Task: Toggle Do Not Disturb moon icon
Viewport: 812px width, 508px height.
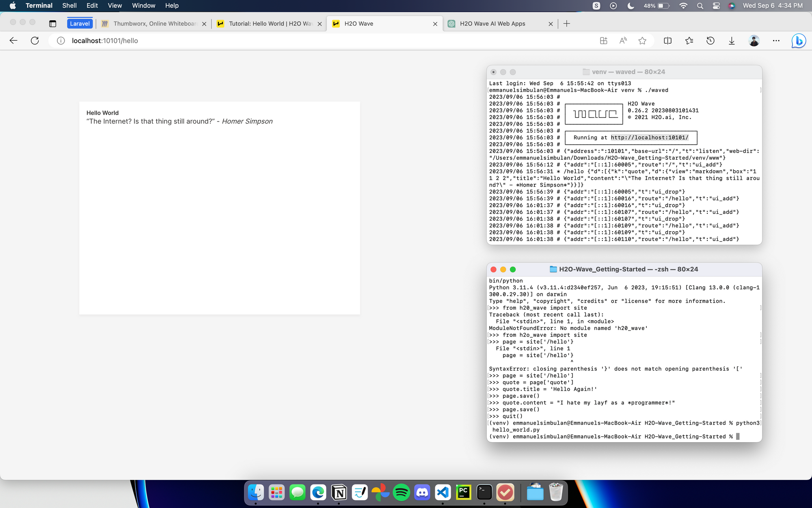Action: (x=631, y=6)
